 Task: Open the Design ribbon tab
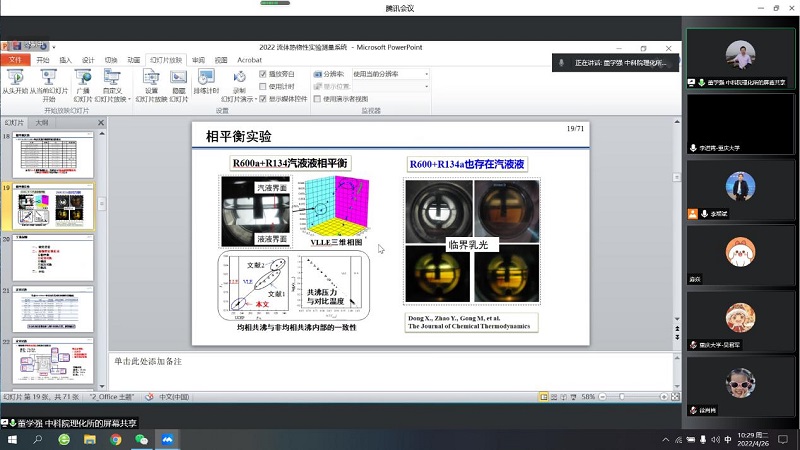point(88,60)
